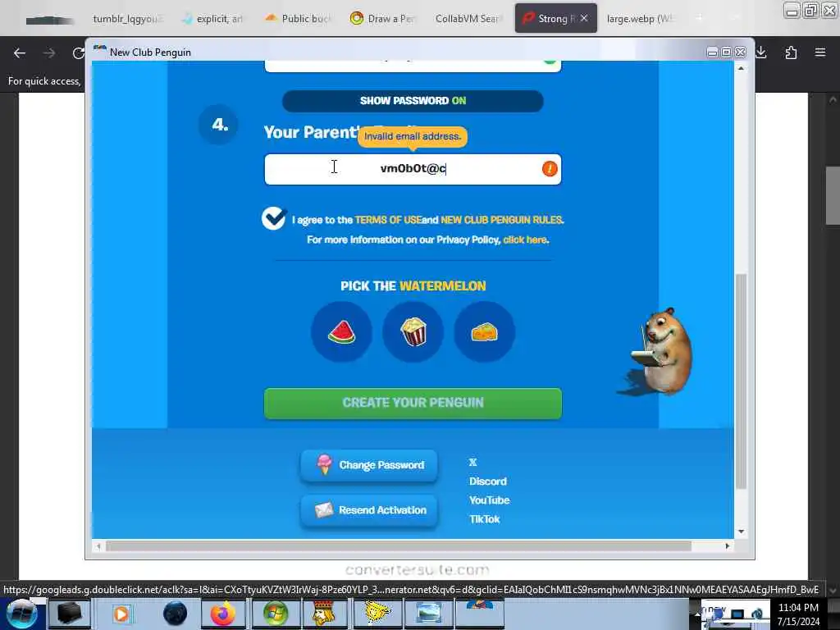Click the CREATE YOUR PENGUIN button
840x630 pixels.
click(413, 403)
